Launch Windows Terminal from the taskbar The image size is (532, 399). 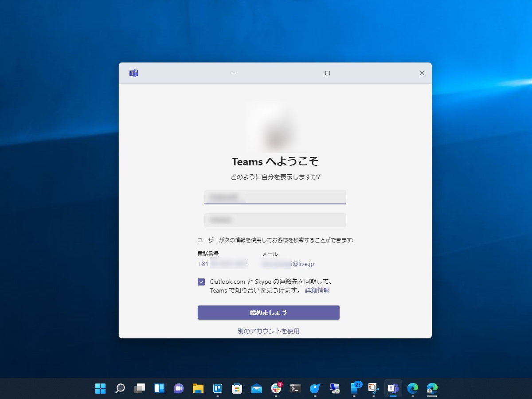pos(295,389)
